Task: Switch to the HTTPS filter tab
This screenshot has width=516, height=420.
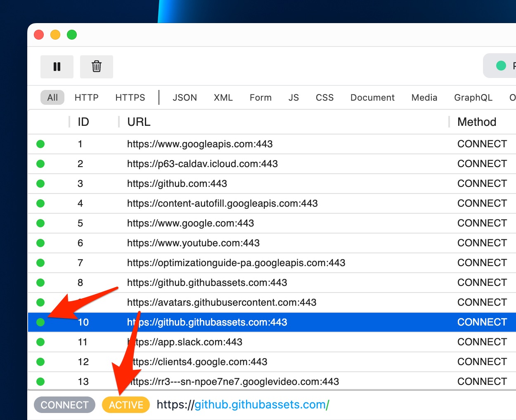Action: 130,97
